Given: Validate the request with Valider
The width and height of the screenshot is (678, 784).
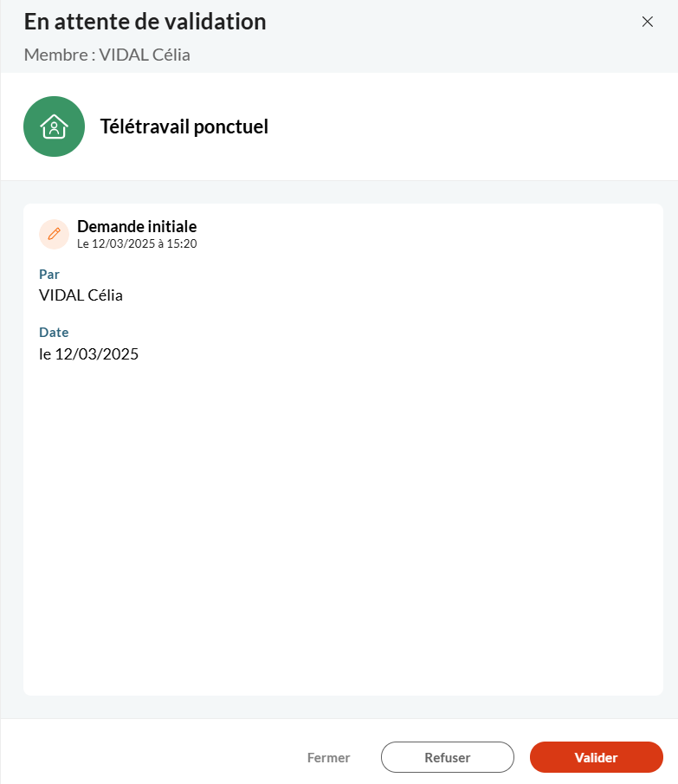Looking at the screenshot, I should point(596,757).
